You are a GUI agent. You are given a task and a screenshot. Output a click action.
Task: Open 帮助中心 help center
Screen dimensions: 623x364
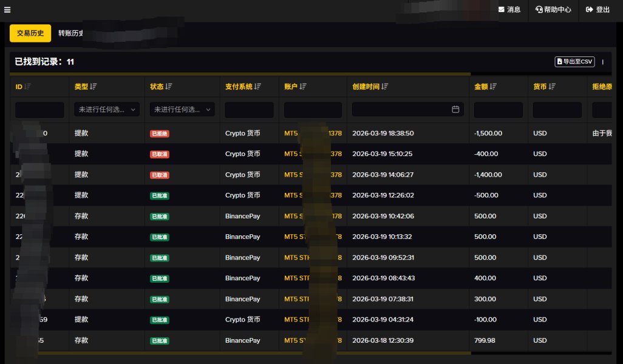pyautogui.click(x=553, y=10)
